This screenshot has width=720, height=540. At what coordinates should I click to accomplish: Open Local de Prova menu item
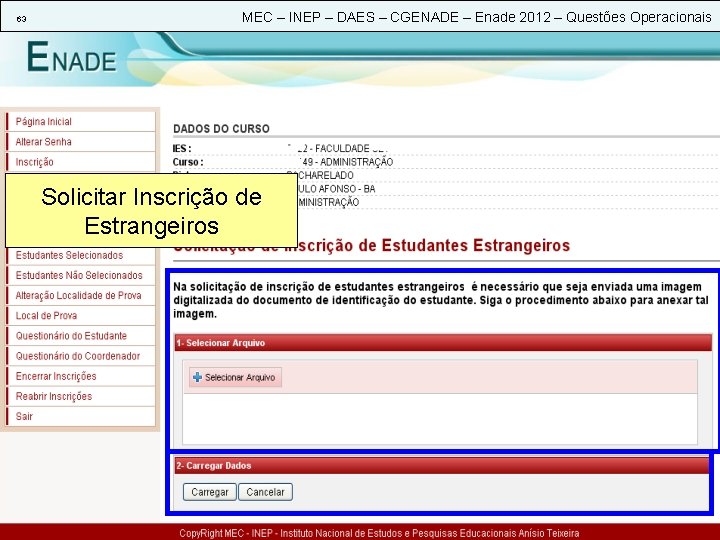[81, 316]
